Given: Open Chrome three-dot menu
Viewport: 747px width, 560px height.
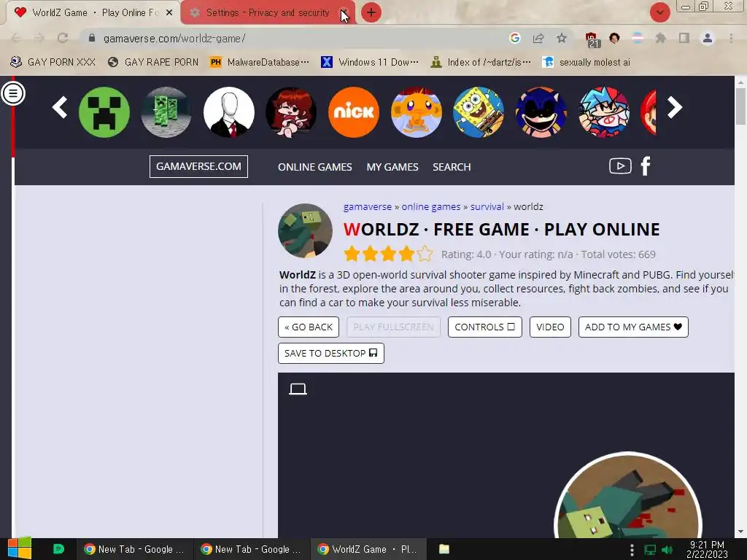Looking at the screenshot, I should [x=731, y=38].
